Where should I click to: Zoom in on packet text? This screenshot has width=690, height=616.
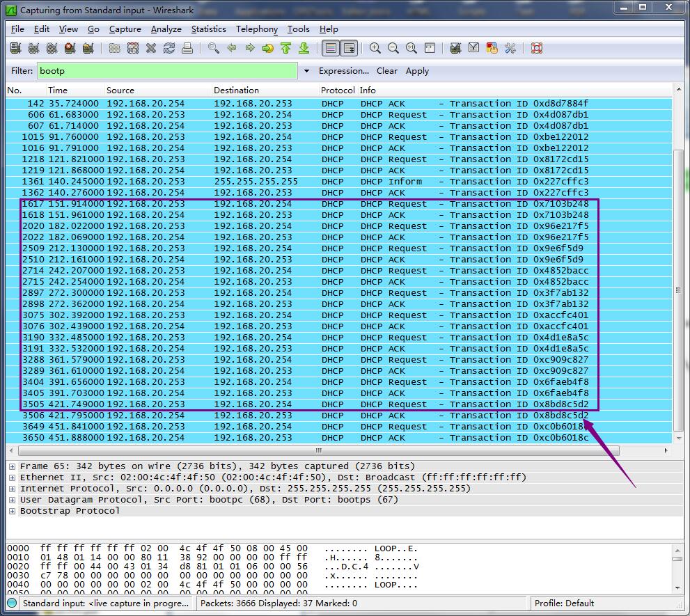[375, 48]
